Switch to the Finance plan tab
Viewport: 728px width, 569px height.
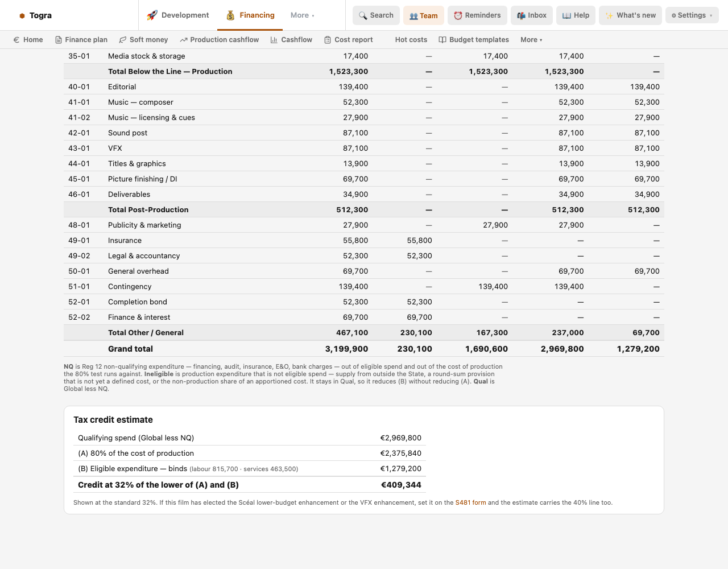click(81, 40)
